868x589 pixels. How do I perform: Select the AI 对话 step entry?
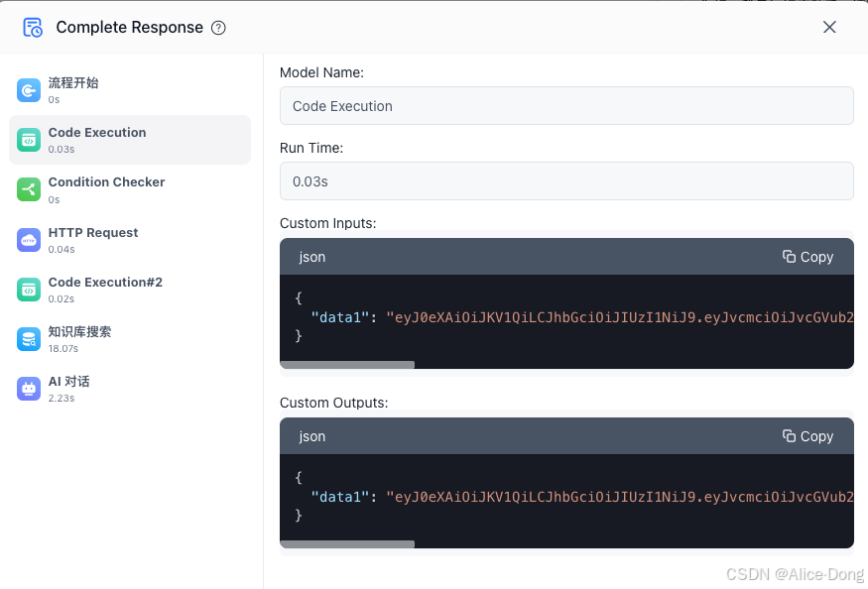pyautogui.click(x=130, y=389)
